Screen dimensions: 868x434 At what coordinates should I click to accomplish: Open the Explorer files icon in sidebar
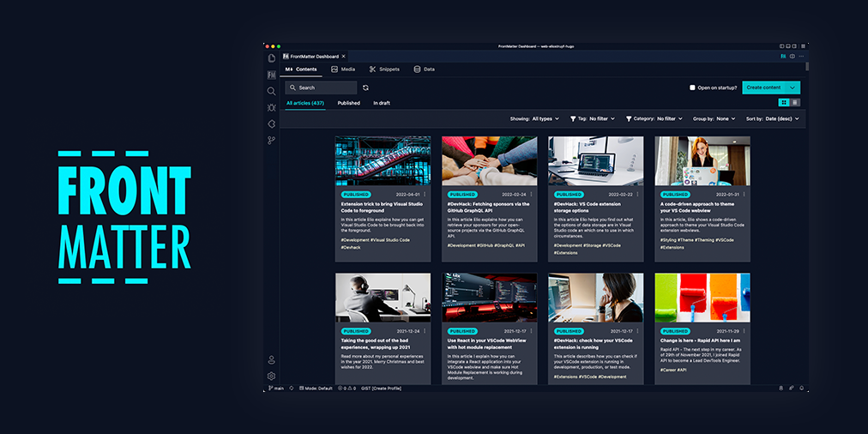[271, 58]
